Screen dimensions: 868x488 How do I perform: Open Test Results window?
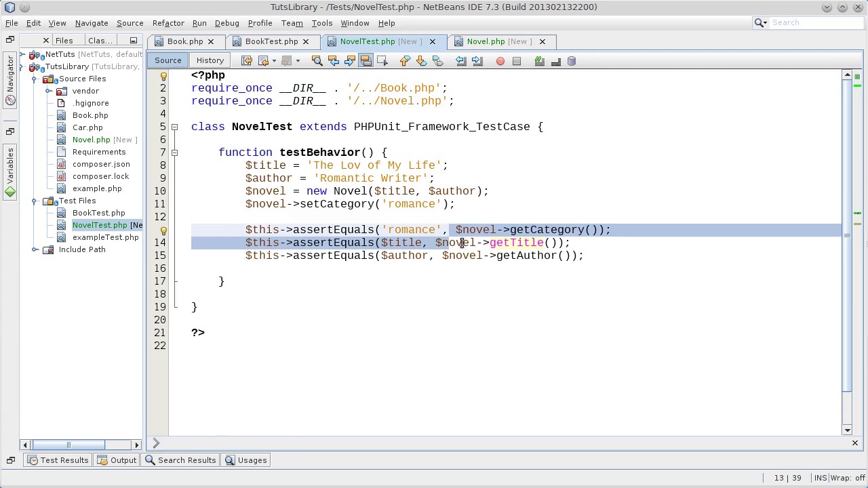coord(58,460)
